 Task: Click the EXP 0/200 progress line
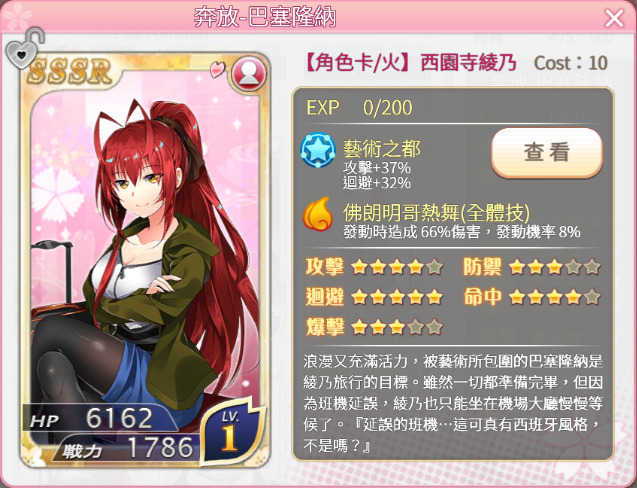(x=359, y=108)
